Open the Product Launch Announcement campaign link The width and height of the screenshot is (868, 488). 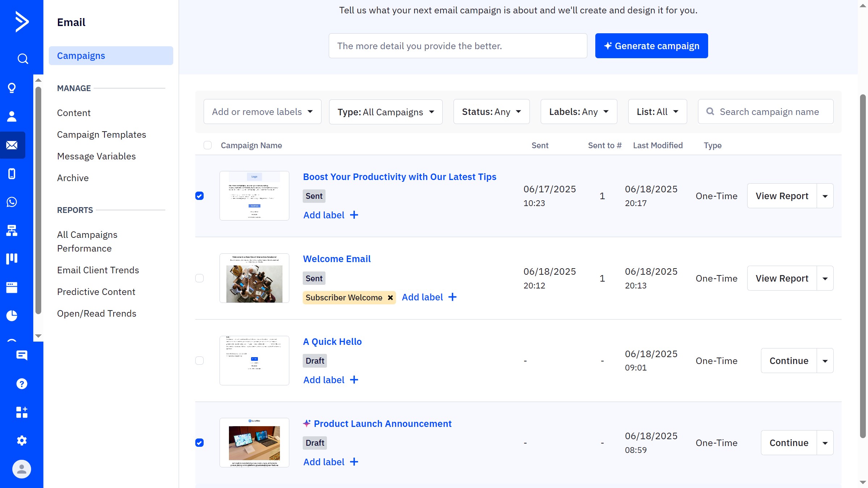382,424
